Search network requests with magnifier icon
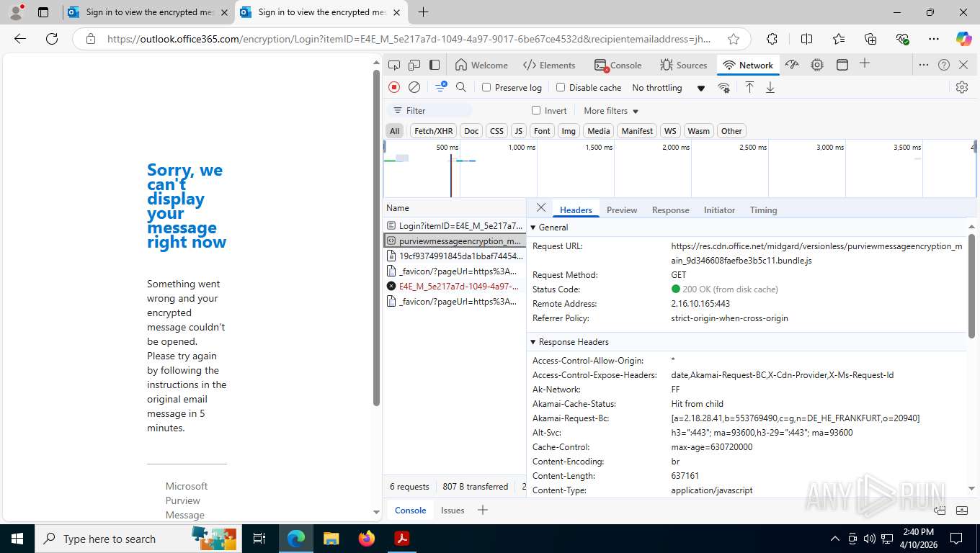This screenshot has width=980, height=553. coord(461,87)
